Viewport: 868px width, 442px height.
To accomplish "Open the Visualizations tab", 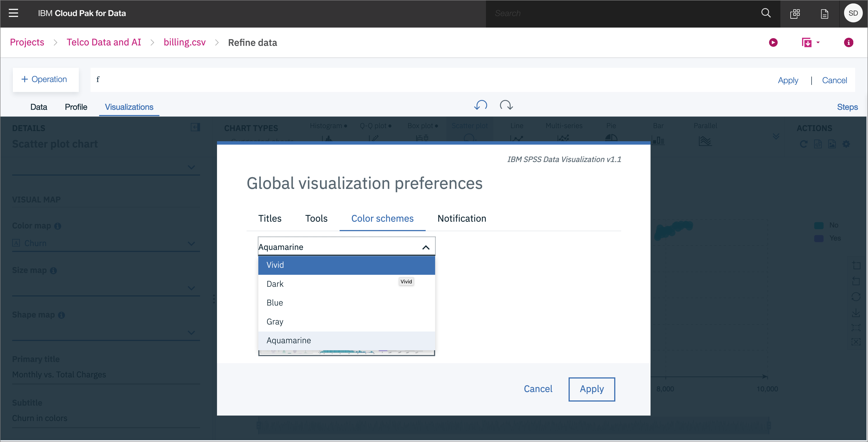I will click(129, 107).
